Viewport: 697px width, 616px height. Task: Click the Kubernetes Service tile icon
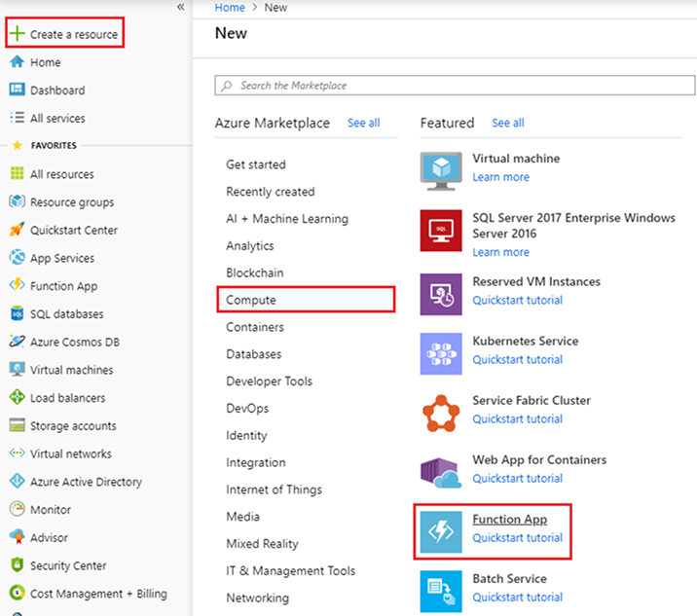[x=441, y=354]
